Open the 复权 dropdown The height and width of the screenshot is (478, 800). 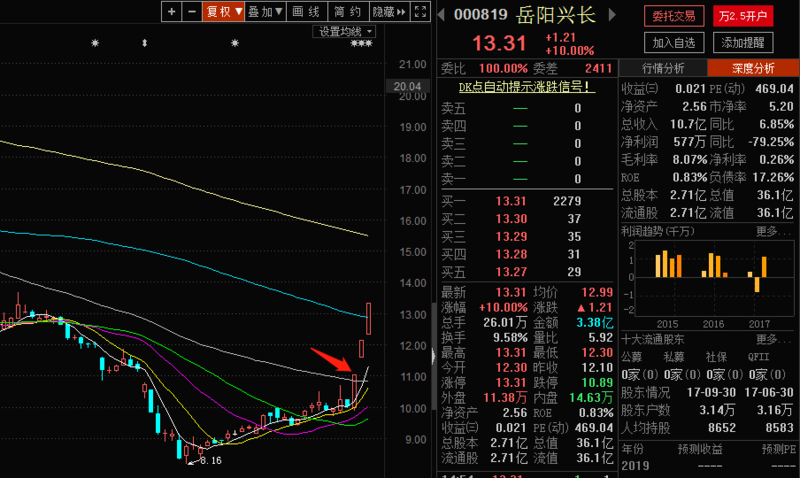coord(222,12)
